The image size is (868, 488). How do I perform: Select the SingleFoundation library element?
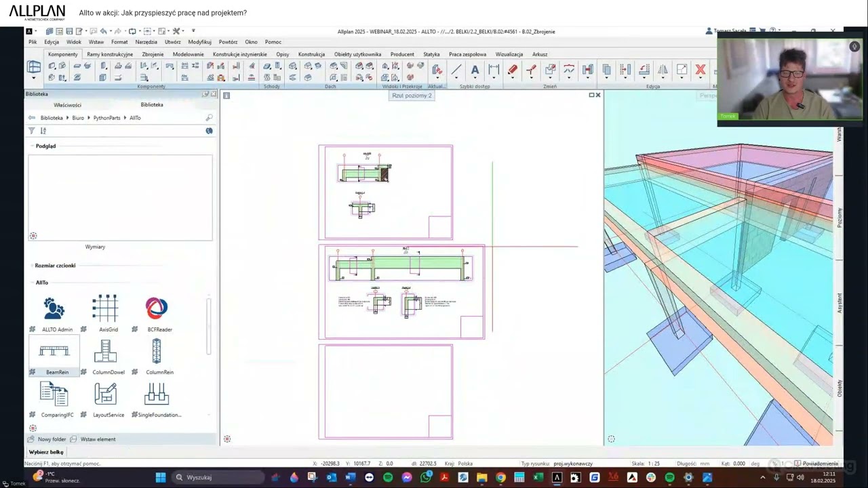[157, 399]
